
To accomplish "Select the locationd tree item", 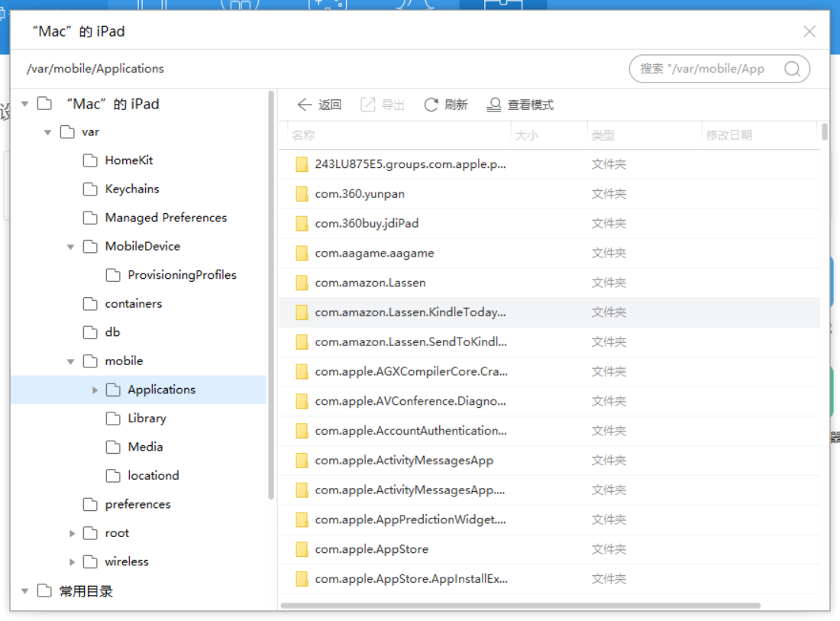I will pyautogui.click(x=153, y=475).
